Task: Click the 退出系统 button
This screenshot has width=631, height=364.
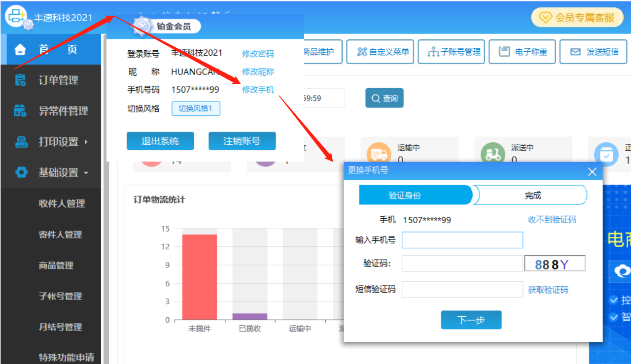Action: click(x=160, y=141)
